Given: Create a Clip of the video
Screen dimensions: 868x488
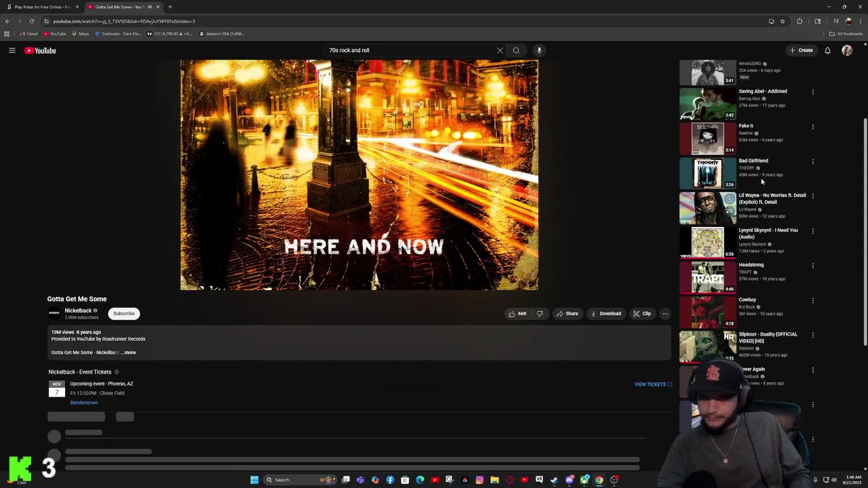Looking at the screenshot, I should pyautogui.click(x=642, y=314).
